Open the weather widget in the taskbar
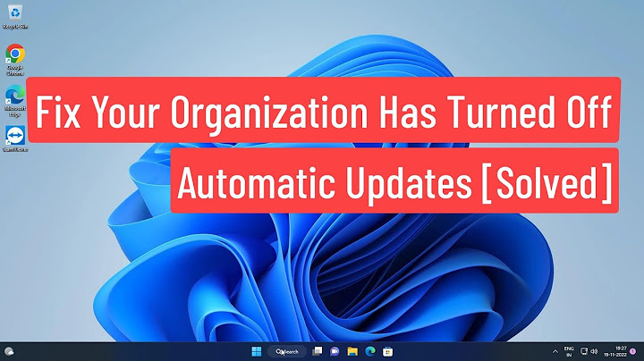The width and height of the screenshot is (644, 361). [9, 351]
